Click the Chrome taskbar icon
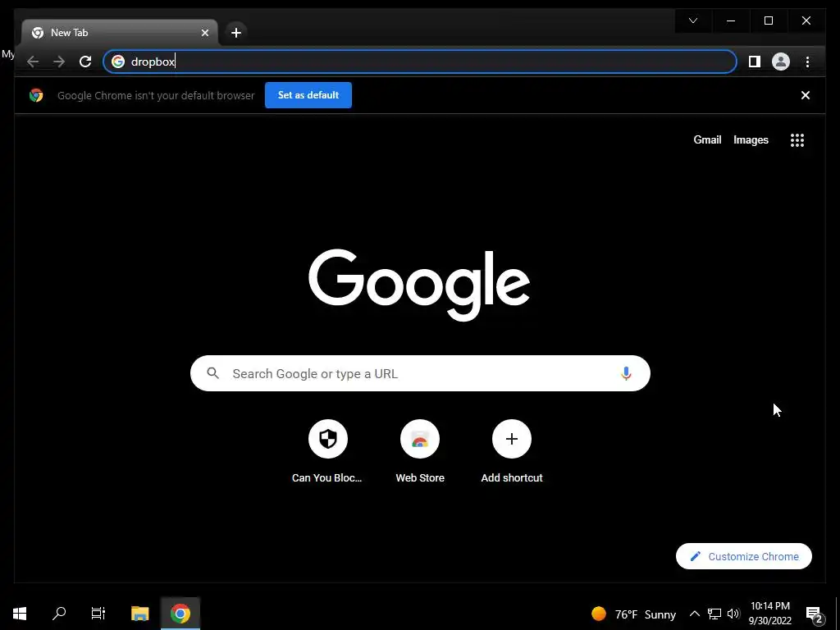This screenshot has height=630, width=840. tap(180, 614)
